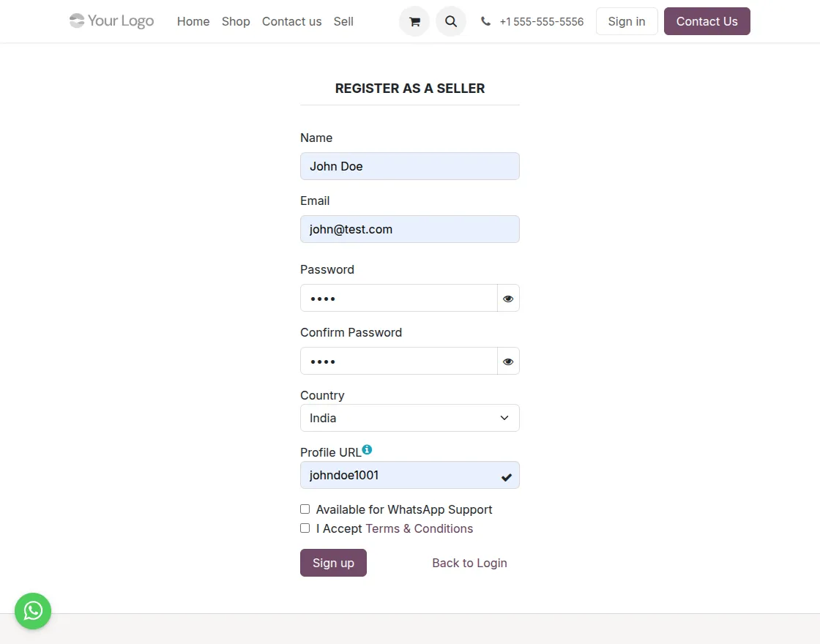The width and height of the screenshot is (820, 644).
Task: Click the search magnifier icon
Action: [x=451, y=22]
